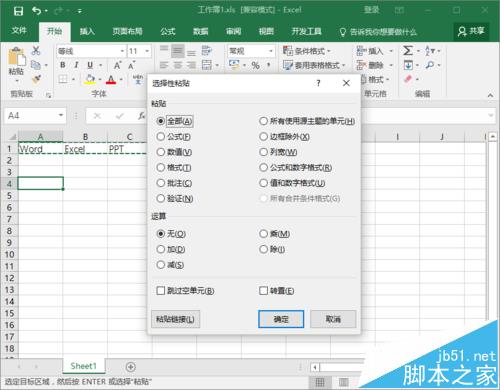Click the Undo arrow icon

tap(36, 11)
